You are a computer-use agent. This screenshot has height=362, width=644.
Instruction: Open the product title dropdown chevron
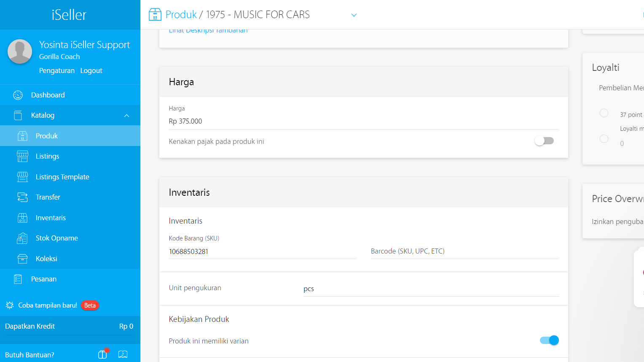click(x=354, y=15)
